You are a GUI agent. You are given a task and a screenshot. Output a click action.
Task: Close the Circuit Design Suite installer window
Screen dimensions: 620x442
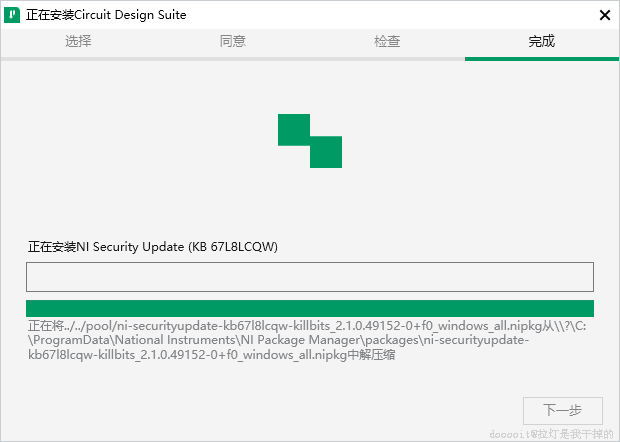click(x=604, y=15)
